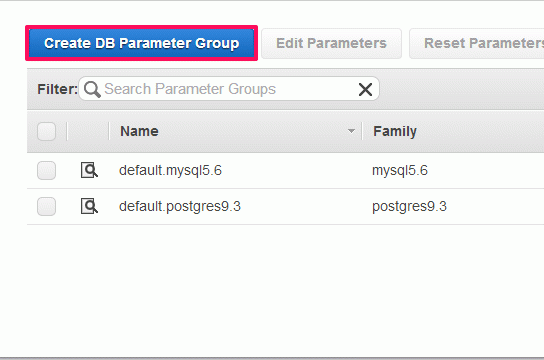
Task: Click Create DB Parameter Group button
Action: coord(141,43)
